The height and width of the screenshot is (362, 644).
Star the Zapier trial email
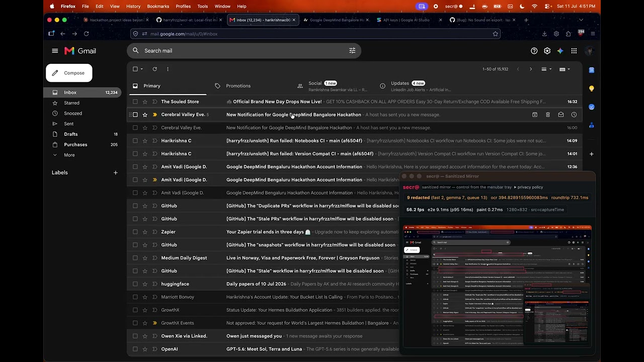[x=145, y=232]
